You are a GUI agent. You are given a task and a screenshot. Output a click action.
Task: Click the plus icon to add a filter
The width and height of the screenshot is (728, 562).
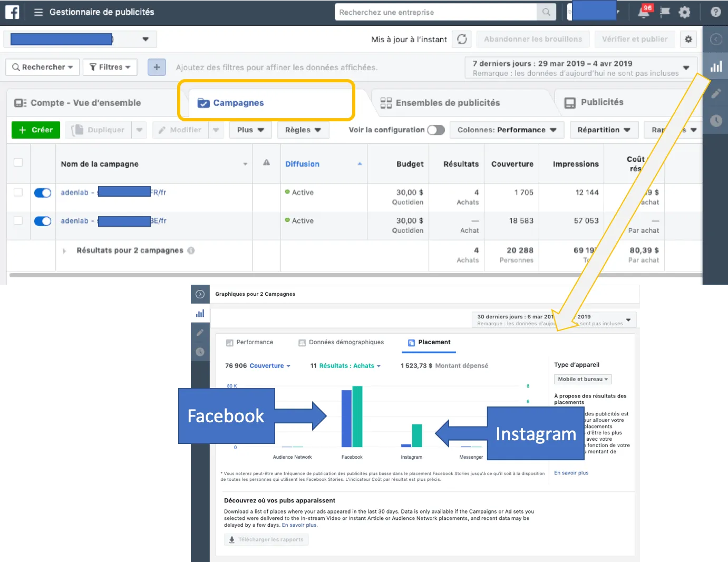[x=157, y=67]
